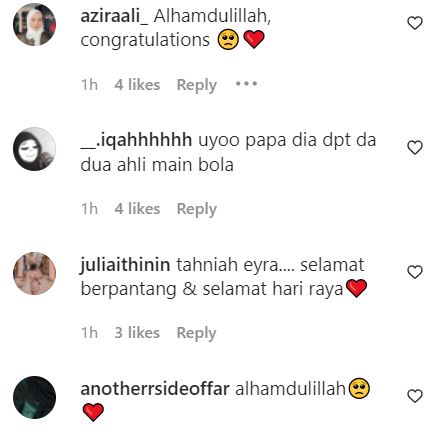
Task: Click the 1h timestamp on juliaithinin's comment
Action: (89, 333)
